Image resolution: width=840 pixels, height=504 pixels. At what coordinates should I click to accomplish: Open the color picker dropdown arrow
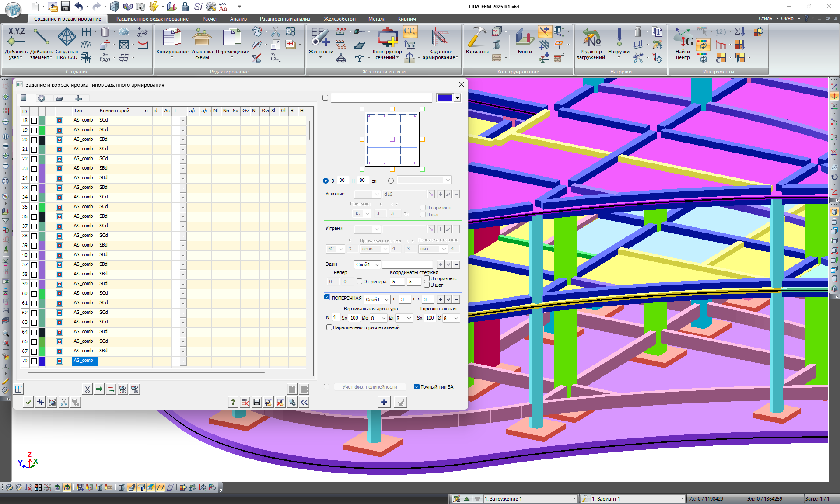tap(458, 98)
